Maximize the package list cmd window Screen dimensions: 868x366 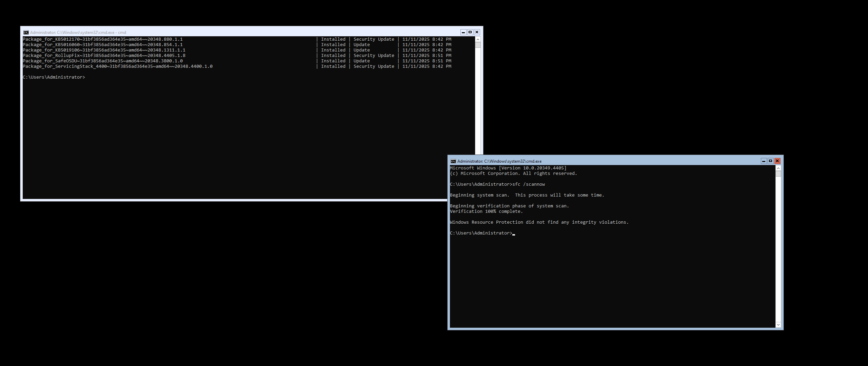470,32
